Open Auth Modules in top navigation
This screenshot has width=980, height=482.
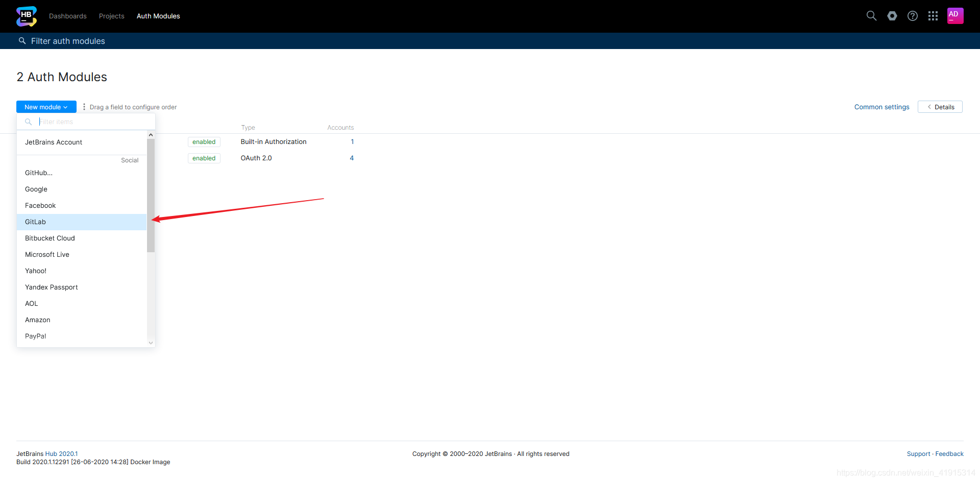tap(158, 16)
